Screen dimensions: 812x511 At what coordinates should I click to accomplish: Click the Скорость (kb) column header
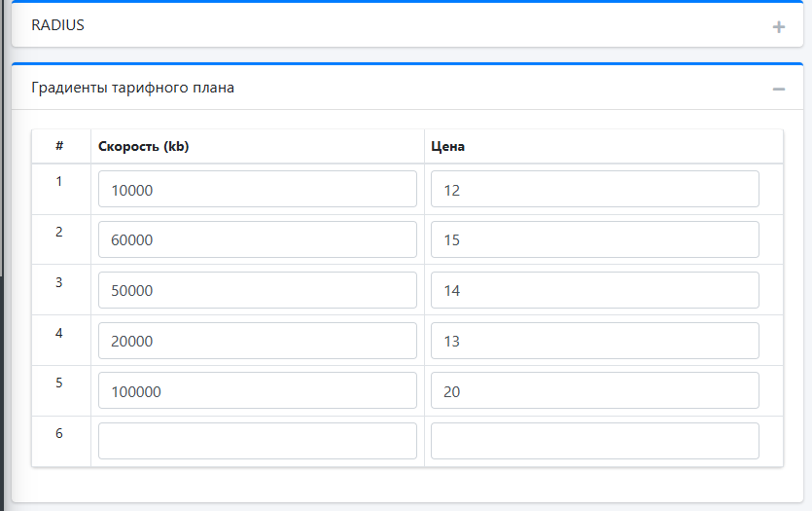(144, 147)
